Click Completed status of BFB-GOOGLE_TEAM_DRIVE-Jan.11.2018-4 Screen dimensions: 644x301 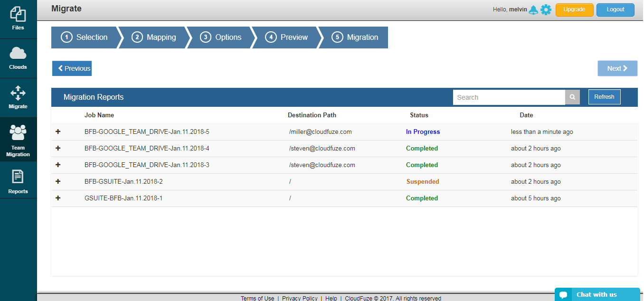(x=422, y=148)
